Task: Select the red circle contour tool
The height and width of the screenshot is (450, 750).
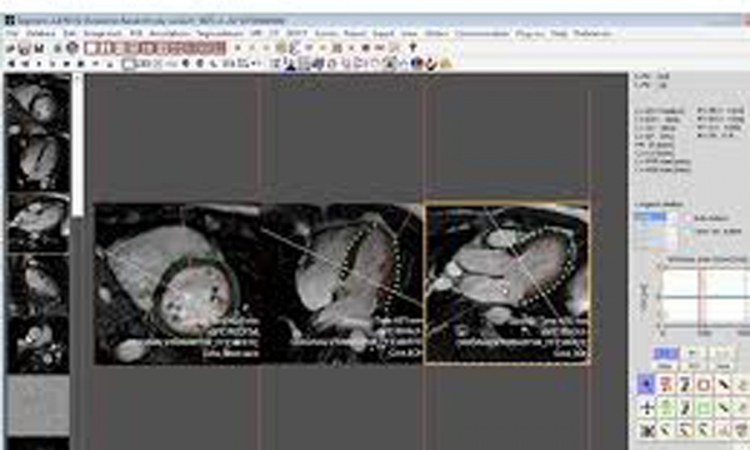Action: pos(704,384)
